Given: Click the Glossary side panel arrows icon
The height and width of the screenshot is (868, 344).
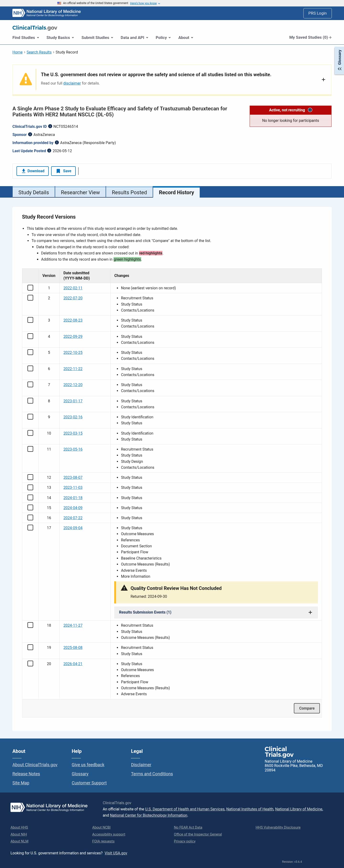Looking at the screenshot, I should 340,69.
